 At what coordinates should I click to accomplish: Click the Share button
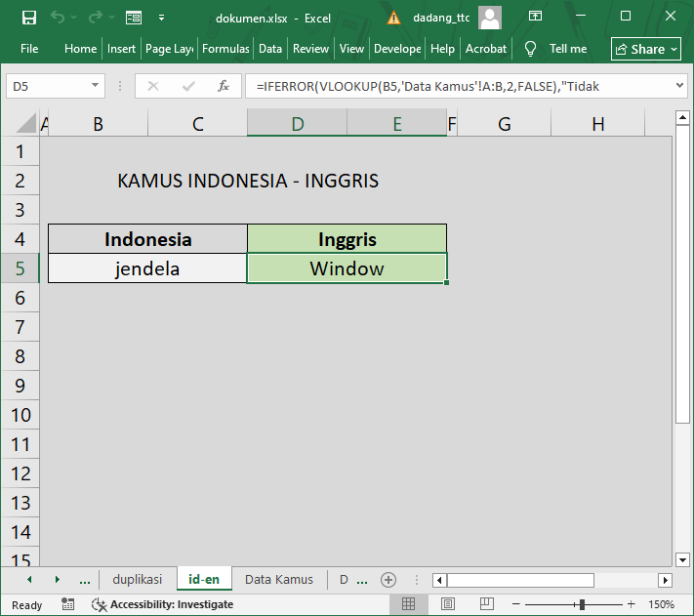pos(646,49)
